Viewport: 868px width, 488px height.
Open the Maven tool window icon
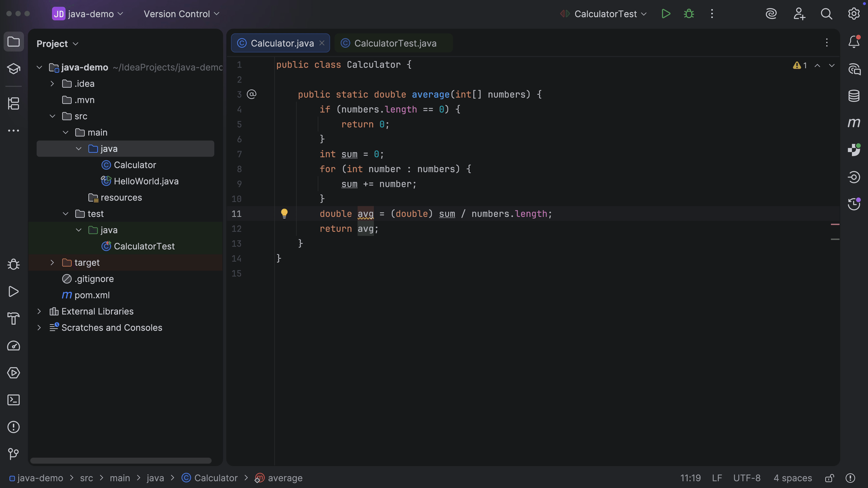click(854, 123)
